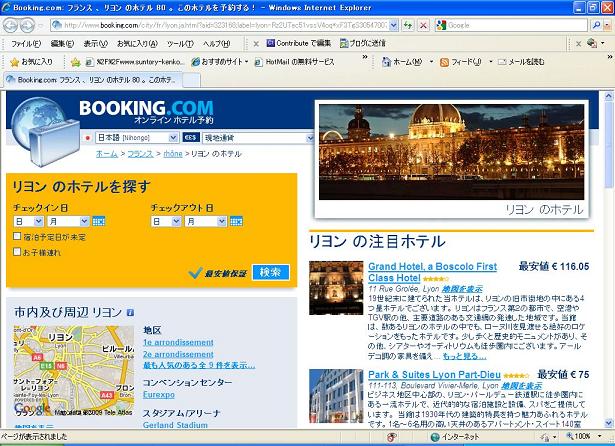615x446 pixels.
Task: Click もっと見る link in Grand Hotel description
Action: pos(464,356)
